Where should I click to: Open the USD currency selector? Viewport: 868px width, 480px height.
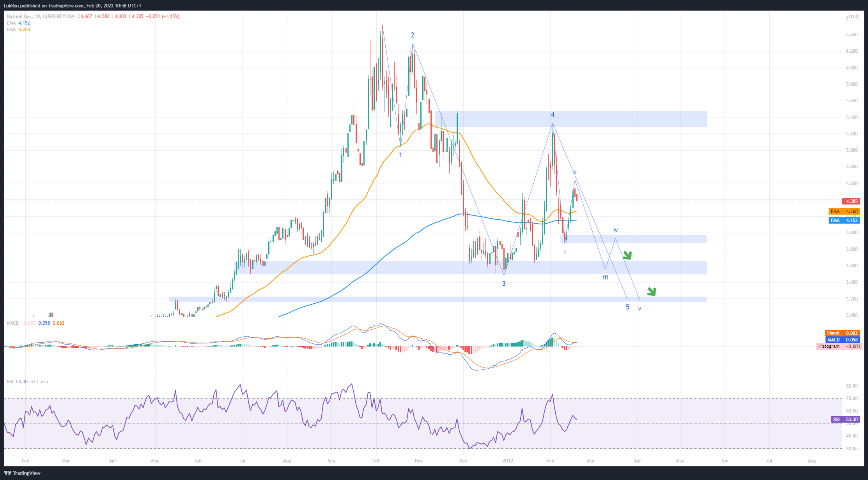[x=853, y=16]
